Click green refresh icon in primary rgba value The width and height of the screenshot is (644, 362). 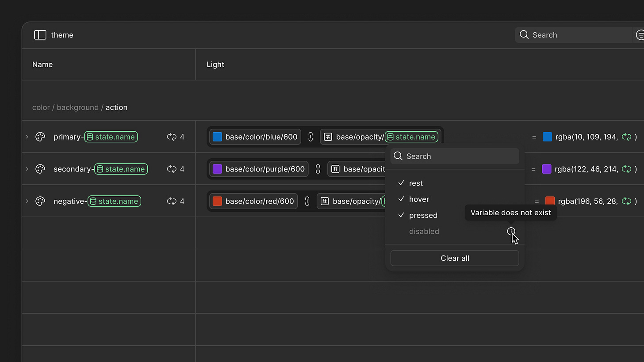626,137
